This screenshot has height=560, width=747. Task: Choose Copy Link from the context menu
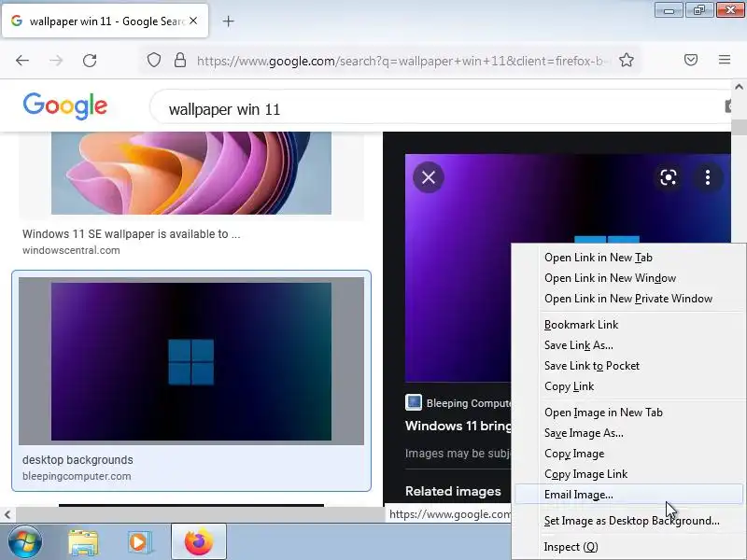click(569, 386)
